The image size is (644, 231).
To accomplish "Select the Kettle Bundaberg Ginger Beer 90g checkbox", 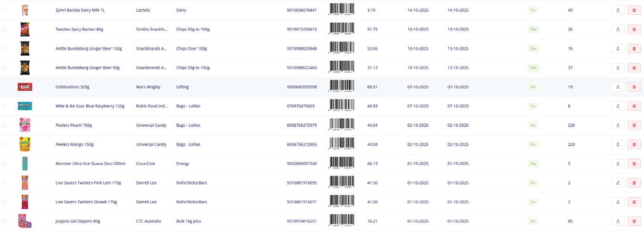I will pyautogui.click(x=4, y=68).
